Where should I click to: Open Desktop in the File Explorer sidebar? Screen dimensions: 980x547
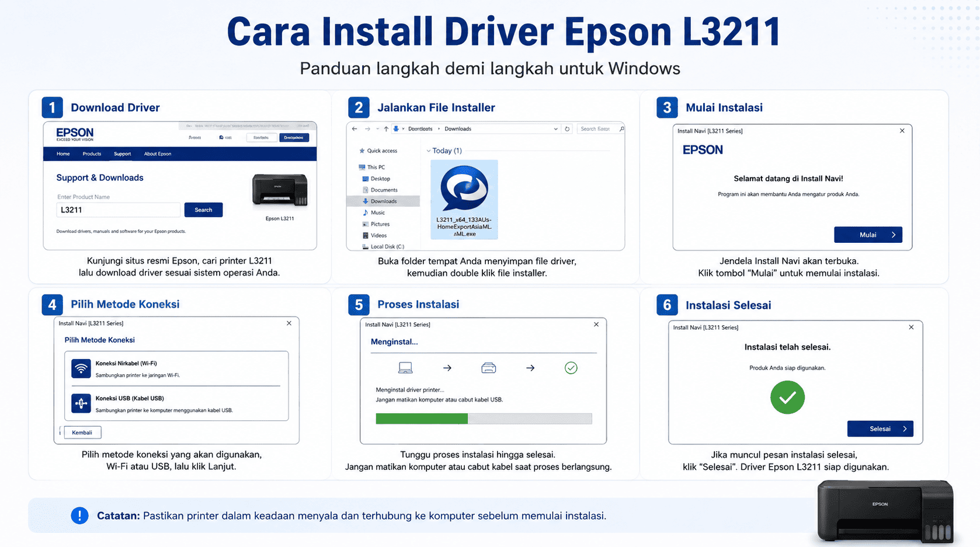377,179
